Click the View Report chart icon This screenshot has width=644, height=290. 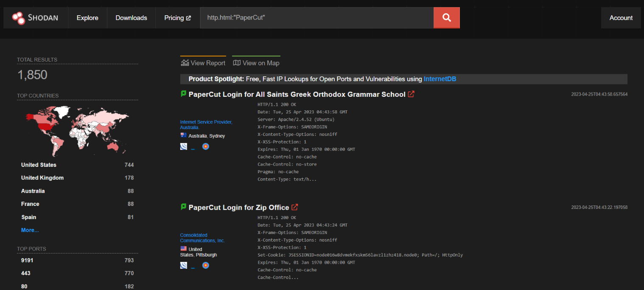click(185, 63)
